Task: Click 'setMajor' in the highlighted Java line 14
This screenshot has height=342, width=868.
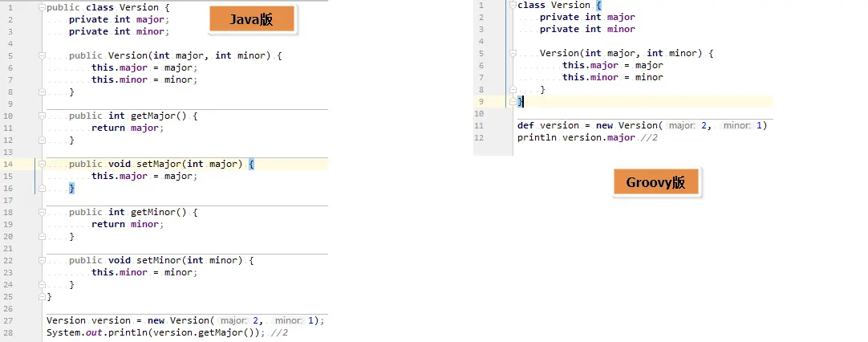Action: pyautogui.click(x=158, y=165)
